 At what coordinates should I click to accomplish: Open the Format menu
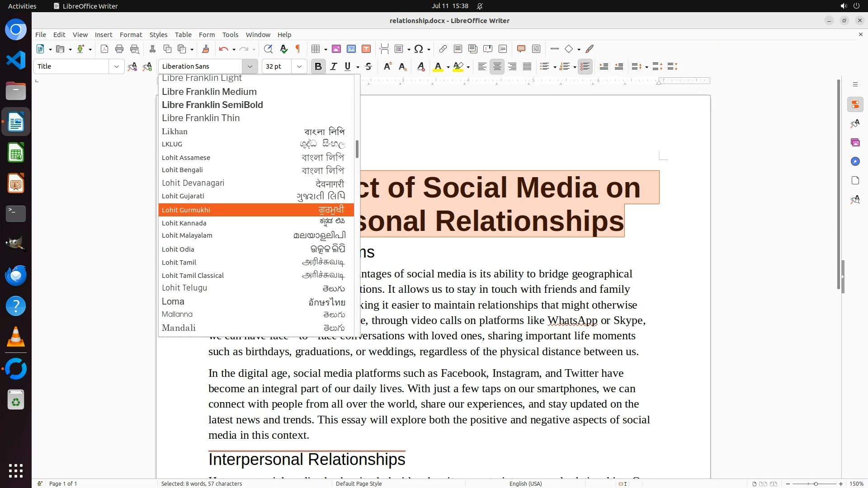(131, 35)
